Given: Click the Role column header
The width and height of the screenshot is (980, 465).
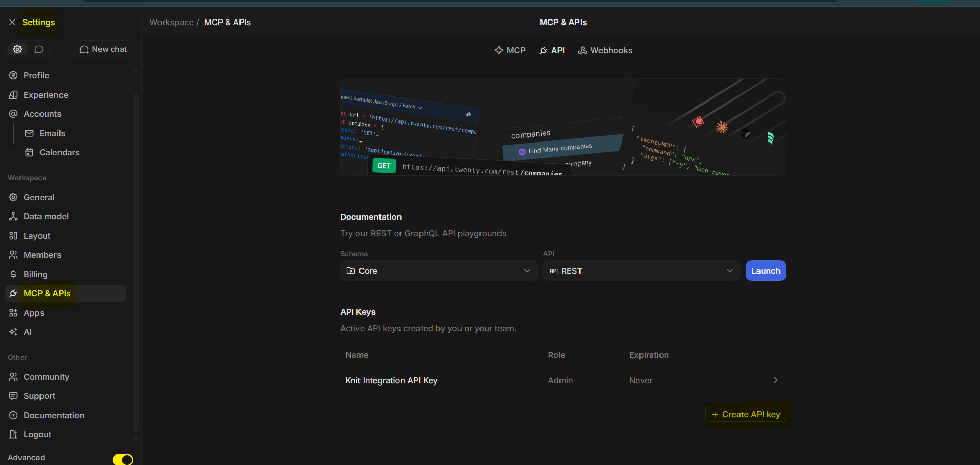Looking at the screenshot, I should [556, 355].
